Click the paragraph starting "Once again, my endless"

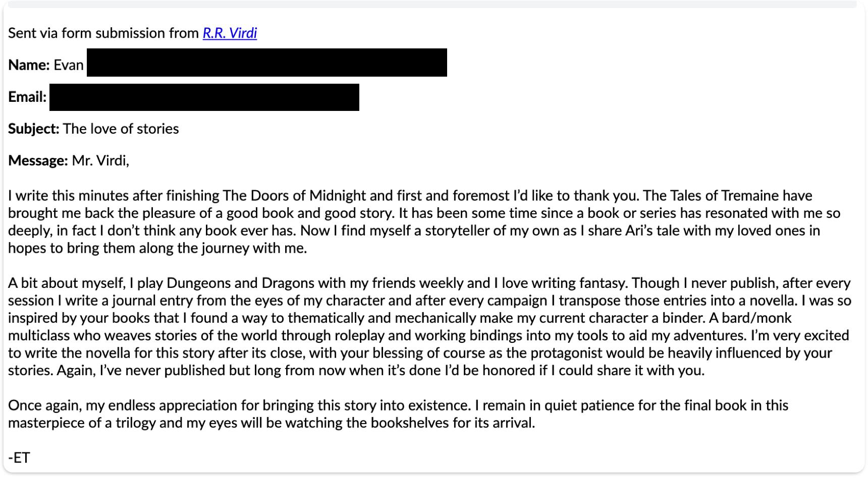coord(398,414)
